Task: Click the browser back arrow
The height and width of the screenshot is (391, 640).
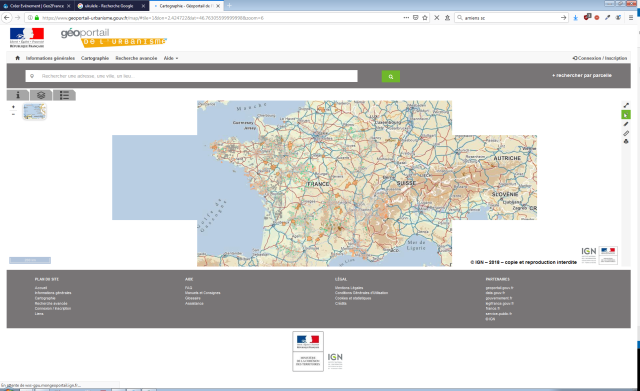Action: point(6,18)
